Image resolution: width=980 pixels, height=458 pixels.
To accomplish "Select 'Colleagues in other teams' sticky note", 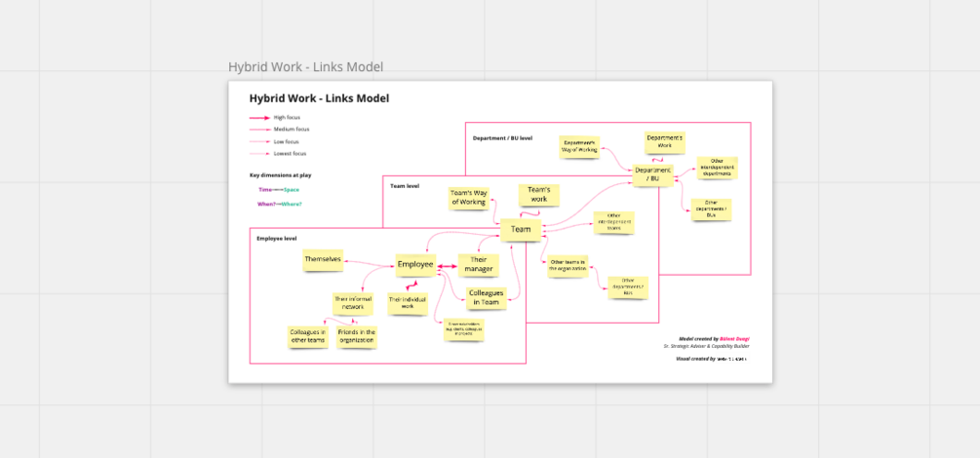I will pyautogui.click(x=307, y=337).
